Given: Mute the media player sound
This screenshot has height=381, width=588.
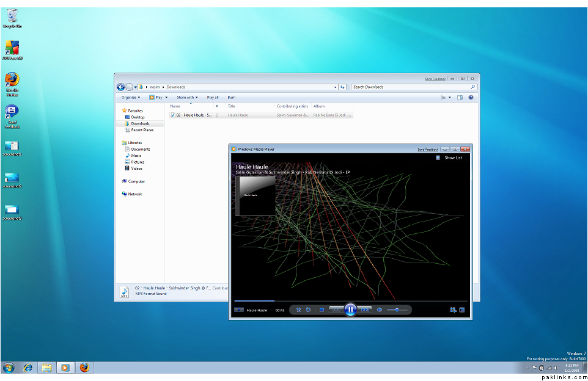Looking at the screenshot, I should (x=380, y=310).
